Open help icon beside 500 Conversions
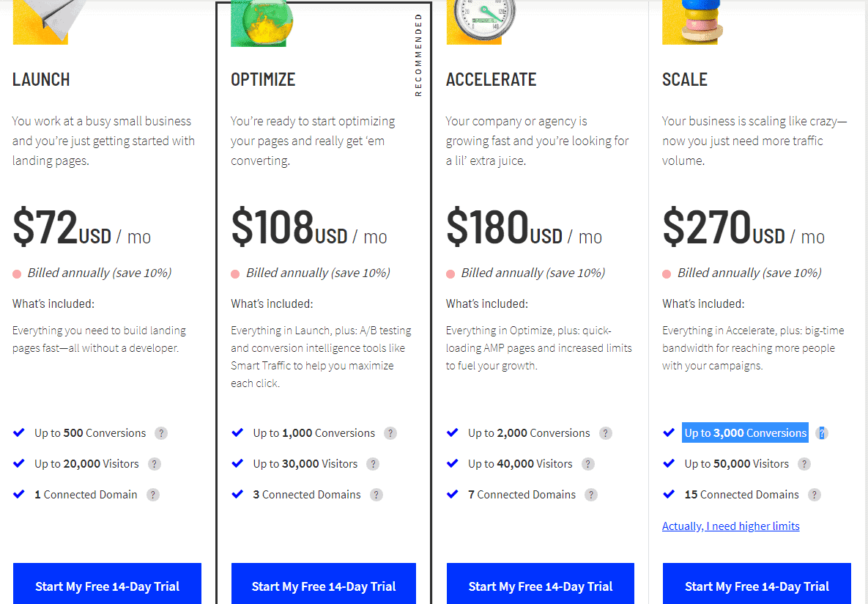The width and height of the screenshot is (868, 604). (x=161, y=433)
